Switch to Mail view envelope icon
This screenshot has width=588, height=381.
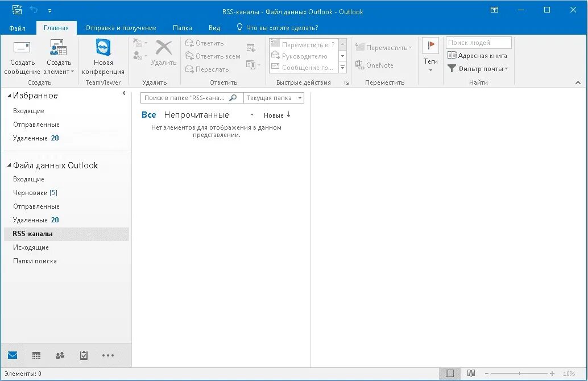pyautogui.click(x=13, y=355)
